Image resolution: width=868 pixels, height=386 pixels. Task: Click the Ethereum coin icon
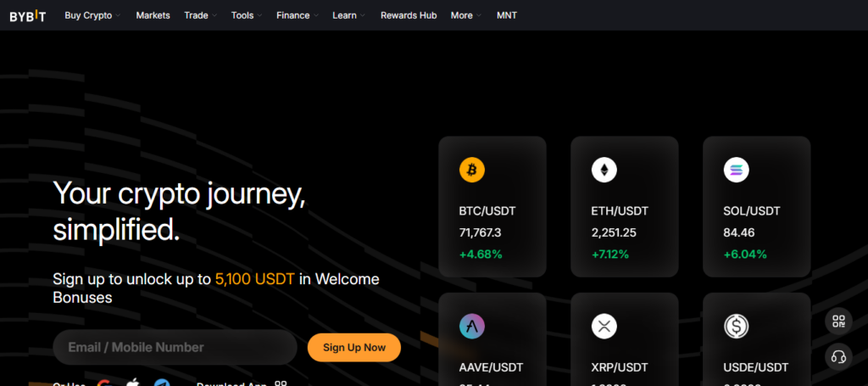pyautogui.click(x=604, y=170)
